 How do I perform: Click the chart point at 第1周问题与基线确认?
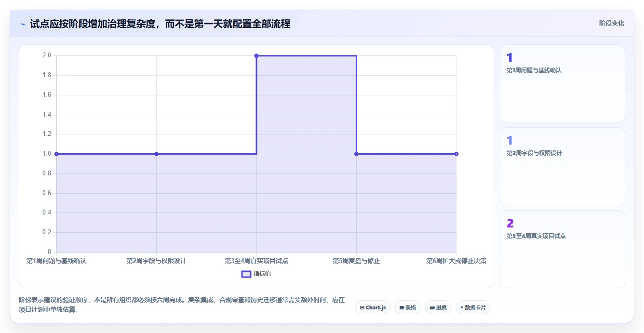[56, 154]
